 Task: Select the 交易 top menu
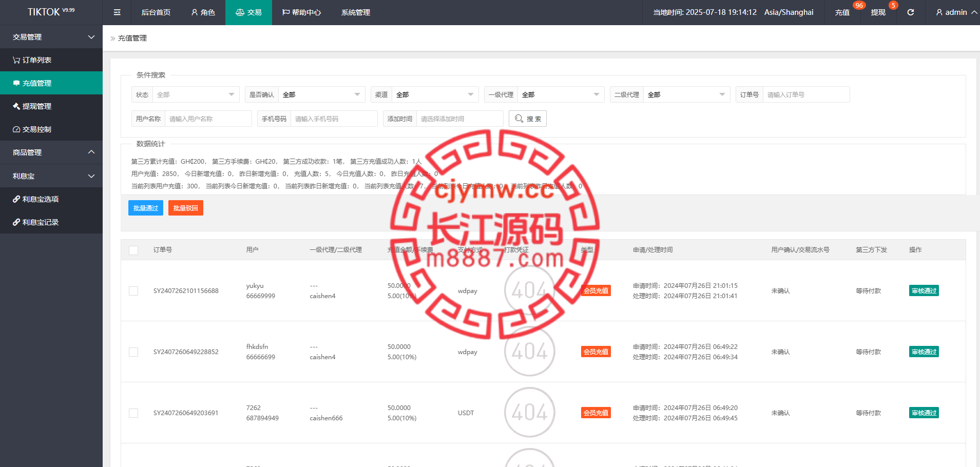point(249,12)
